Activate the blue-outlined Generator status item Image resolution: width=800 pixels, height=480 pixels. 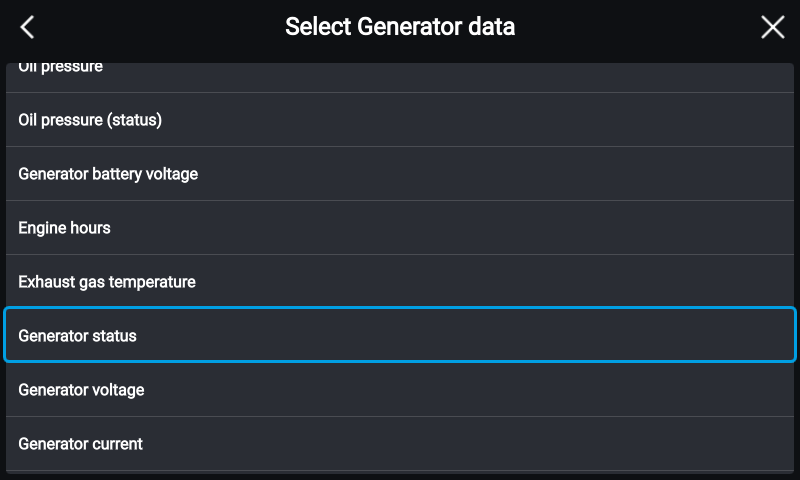coord(400,335)
